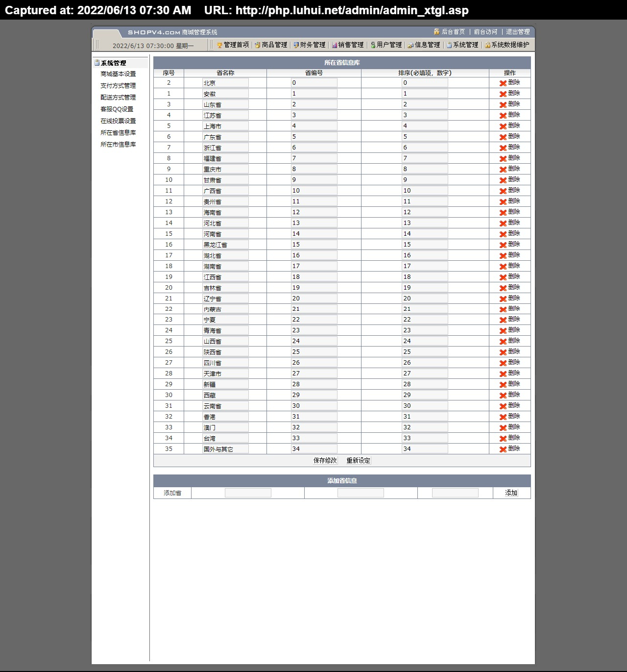Delete the 宁夏 row
Viewport: 627px width, 672px height.
(x=509, y=320)
